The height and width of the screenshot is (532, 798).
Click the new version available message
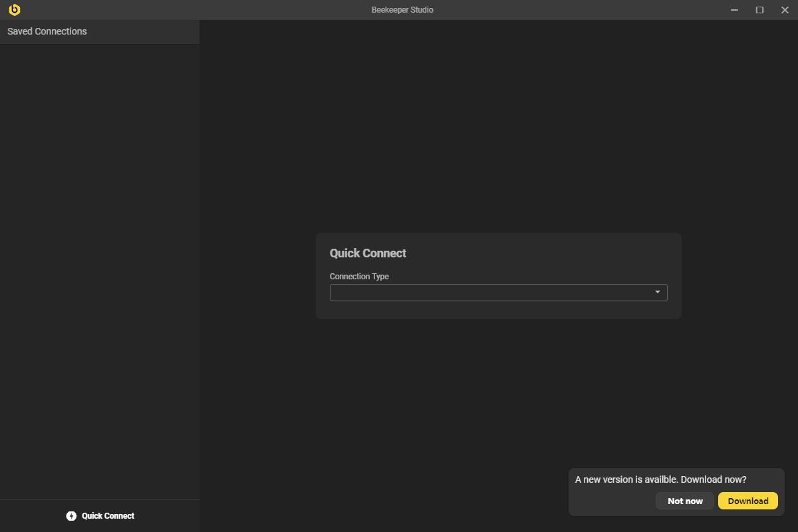click(x=660, y=479)
